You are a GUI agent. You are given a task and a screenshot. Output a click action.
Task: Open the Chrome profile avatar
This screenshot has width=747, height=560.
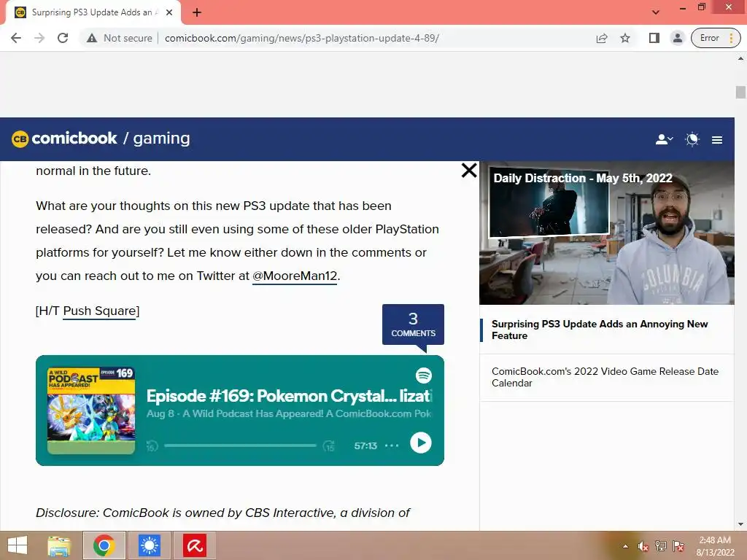click(x=677, y=38)
